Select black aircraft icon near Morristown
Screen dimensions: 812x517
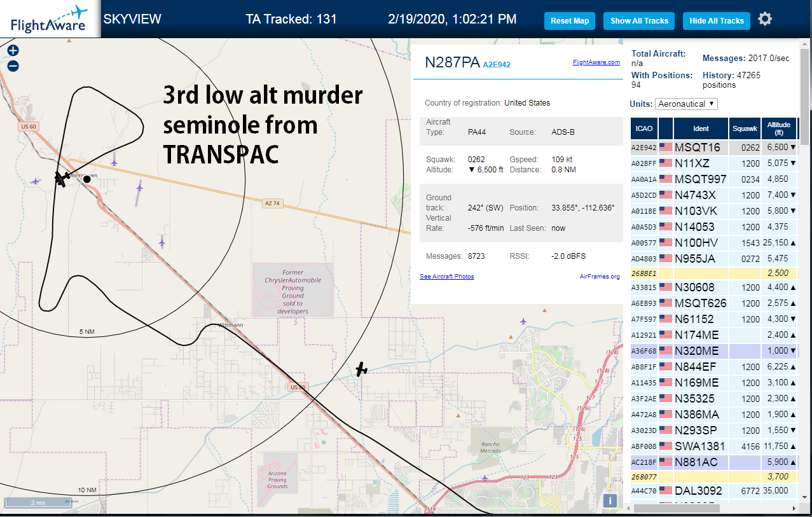click(62, 179)
